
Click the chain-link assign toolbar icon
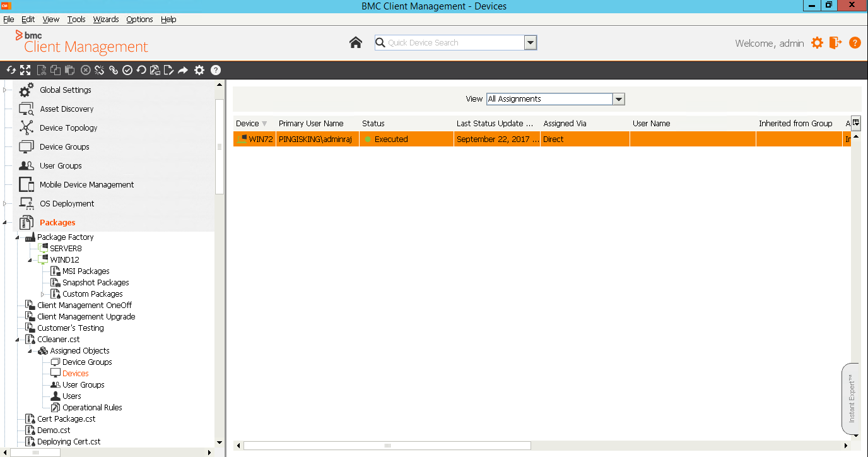[x=114, y=70]
